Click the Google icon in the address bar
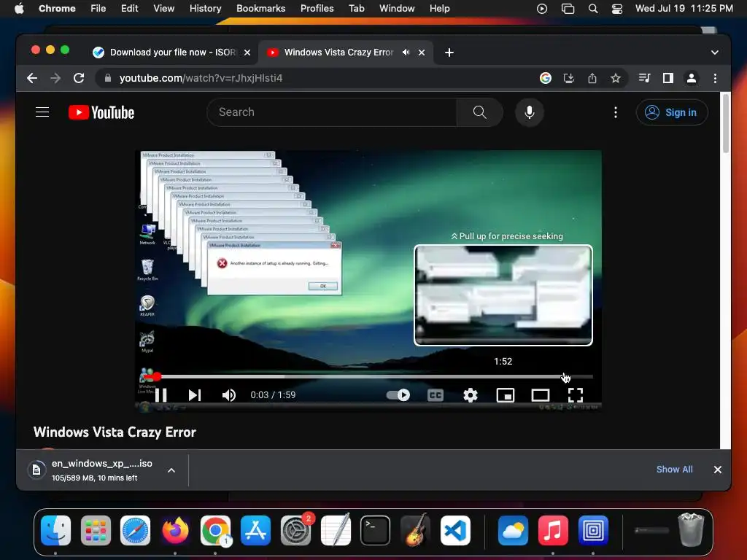Image resolution: width=747 pixels, height=560 pixels. click(x=546, y=78)
